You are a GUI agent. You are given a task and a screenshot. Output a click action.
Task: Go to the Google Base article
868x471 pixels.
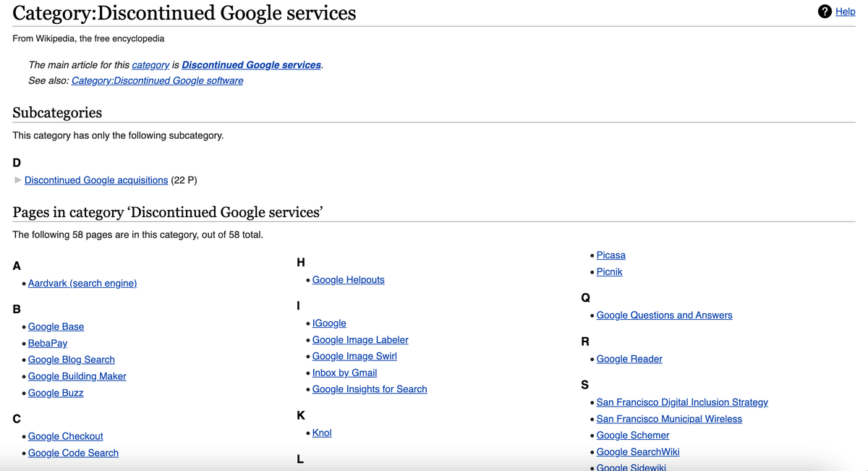point(56,326)
